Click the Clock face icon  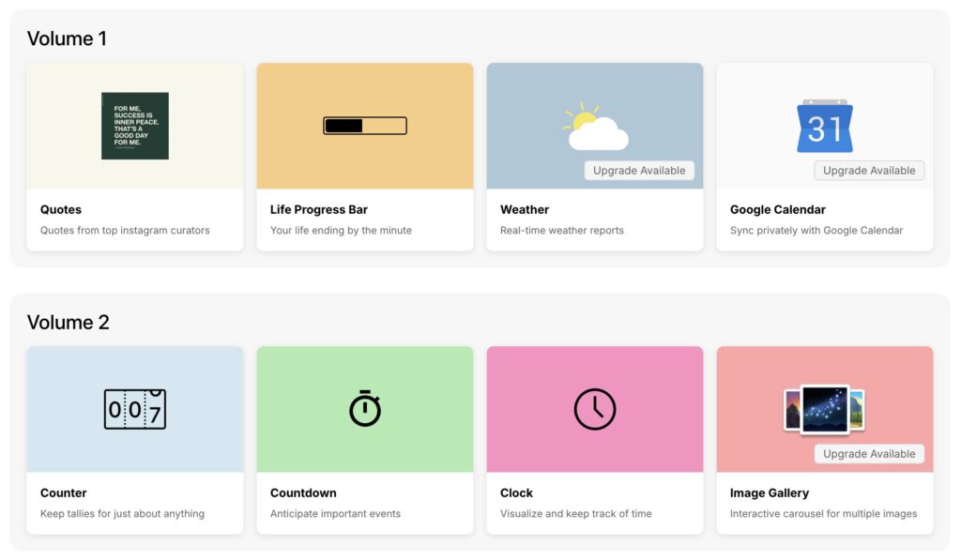click(594, 409)
